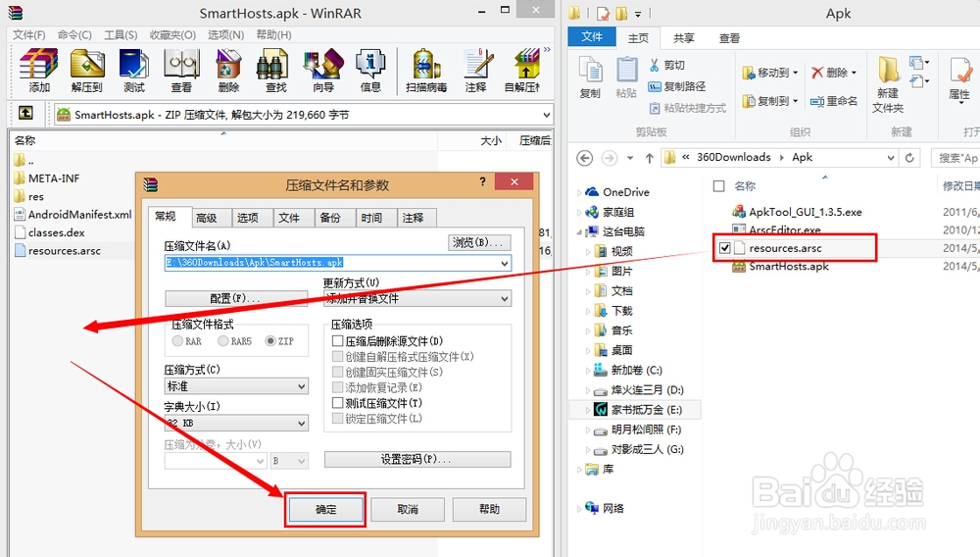980x557 pixels.
Task: Click Explorer up-directory arrow
Action: point(650,158)
